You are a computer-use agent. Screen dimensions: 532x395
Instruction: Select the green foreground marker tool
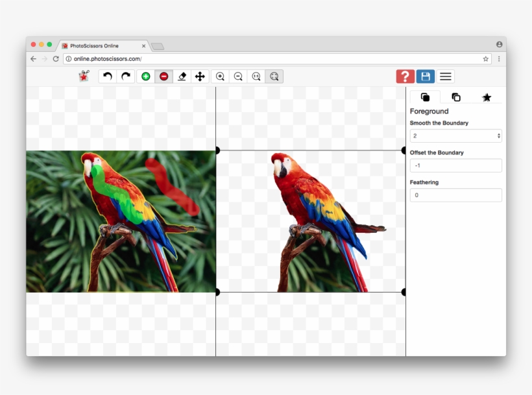click(x=146, y=77)
